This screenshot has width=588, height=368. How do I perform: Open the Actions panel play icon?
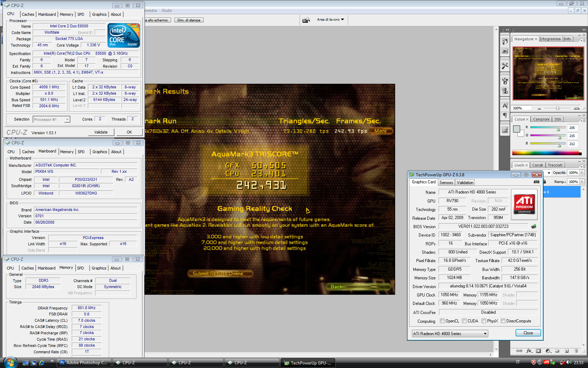pos(505,51)
